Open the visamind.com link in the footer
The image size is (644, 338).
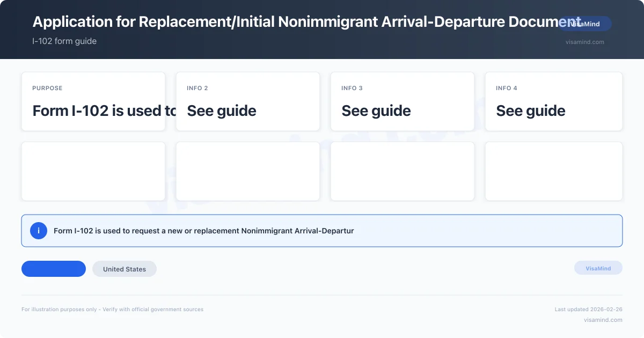603,320
